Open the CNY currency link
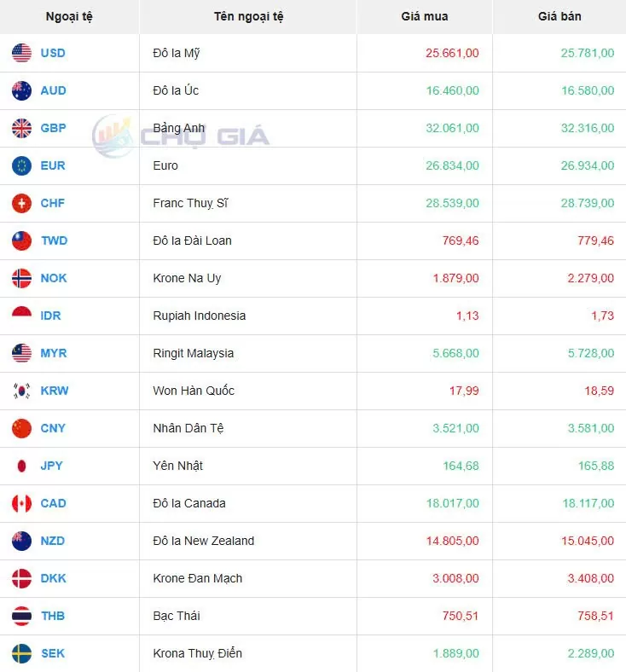626x672 pixels. point(53,428)
